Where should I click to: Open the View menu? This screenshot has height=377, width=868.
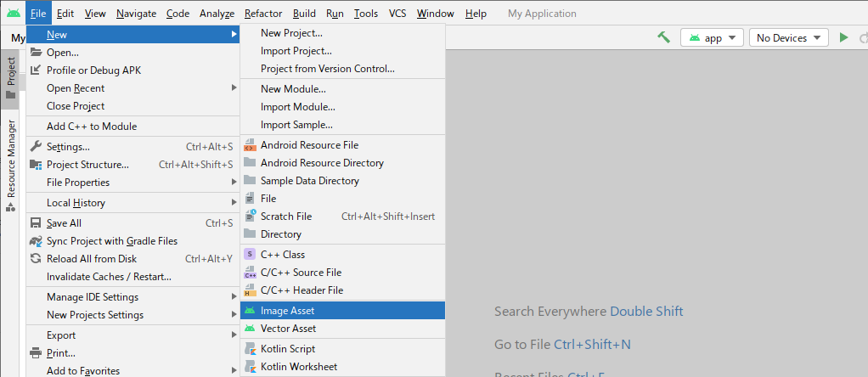95,14
